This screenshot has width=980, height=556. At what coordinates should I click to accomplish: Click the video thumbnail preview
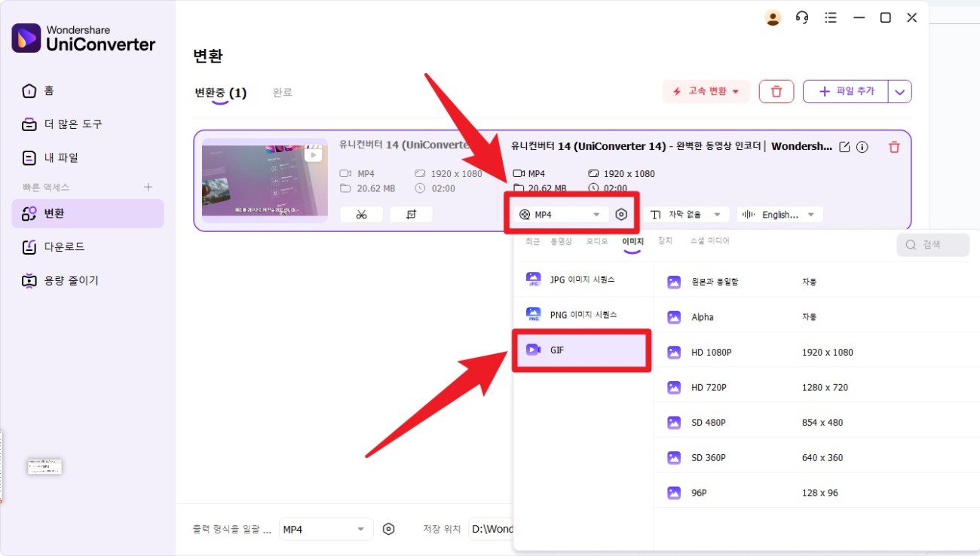[x=265, y=180]
